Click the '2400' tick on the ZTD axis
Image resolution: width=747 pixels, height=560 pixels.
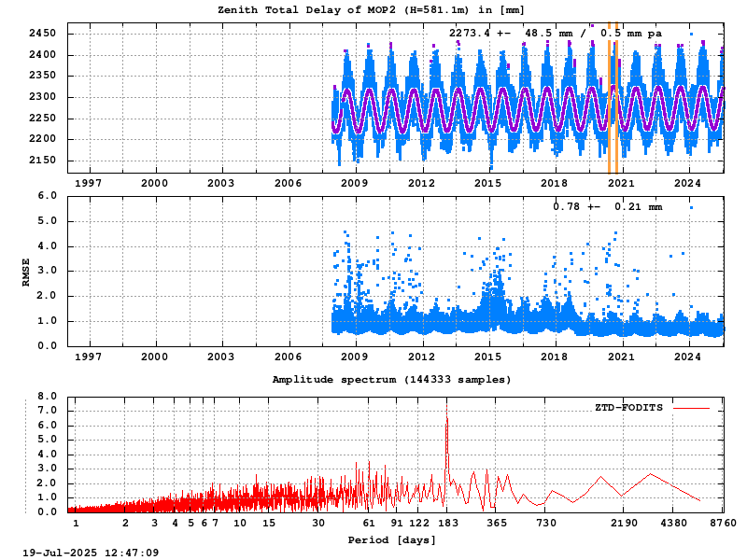click(42, 54)
